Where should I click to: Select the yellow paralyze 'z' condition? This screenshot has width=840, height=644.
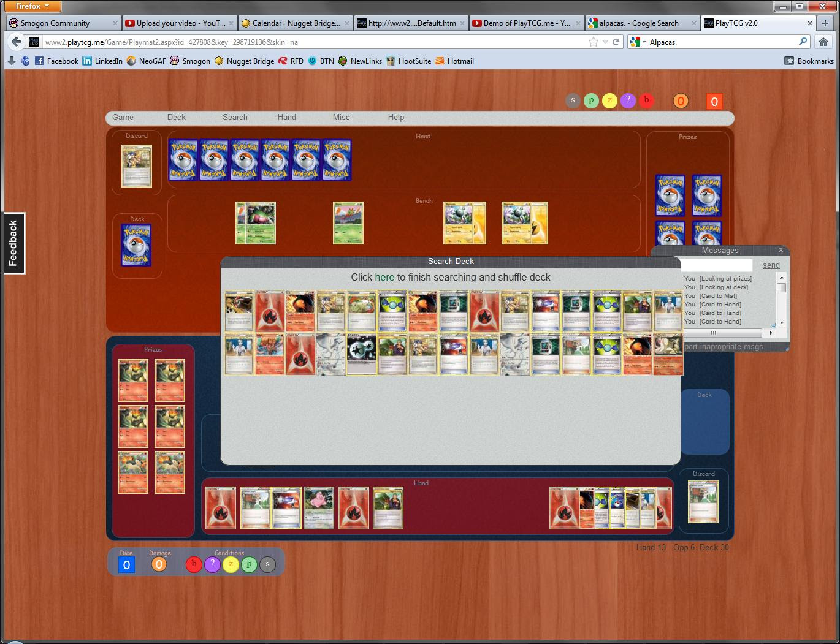[231, 564]
